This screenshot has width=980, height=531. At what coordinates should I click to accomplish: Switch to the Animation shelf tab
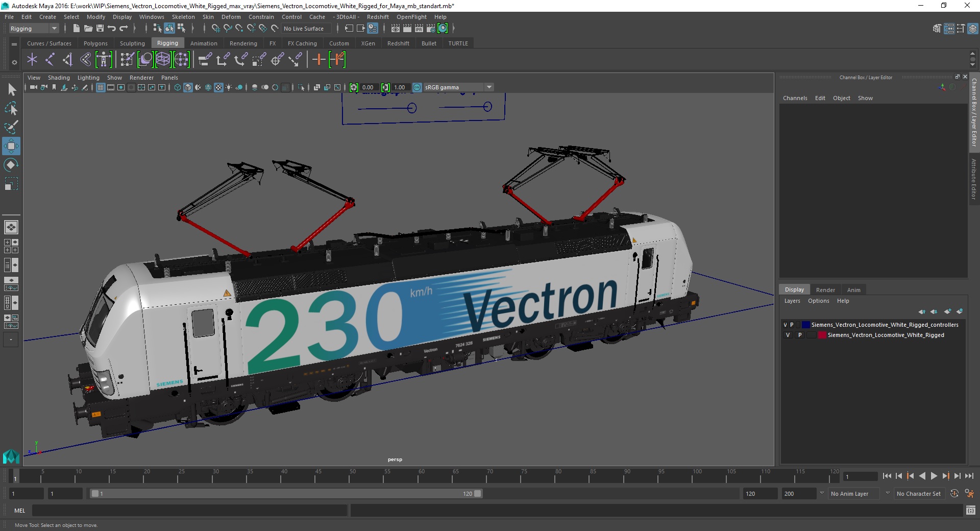tap(204, 43)
